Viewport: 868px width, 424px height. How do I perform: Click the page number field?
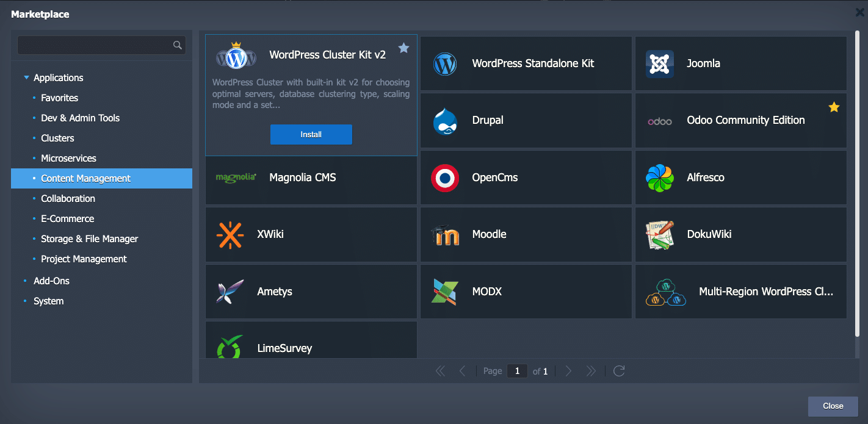pyautogui.click(x=517, y=371)
